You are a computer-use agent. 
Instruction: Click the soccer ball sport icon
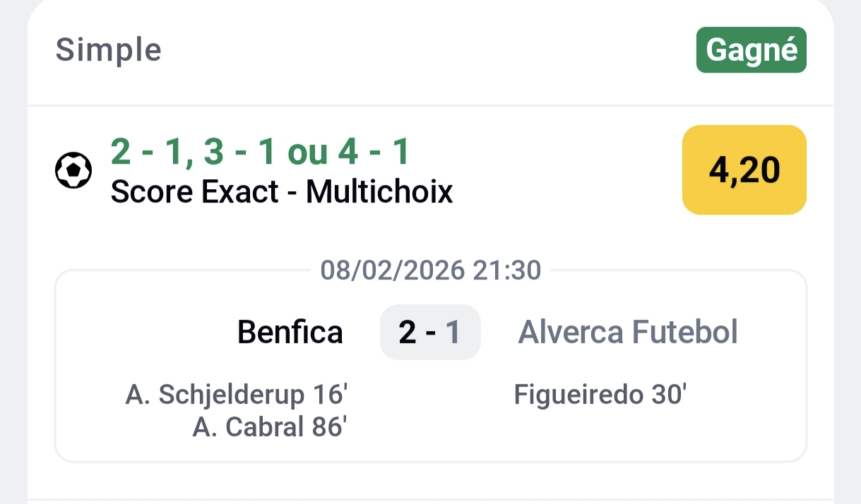coord(73,170)
